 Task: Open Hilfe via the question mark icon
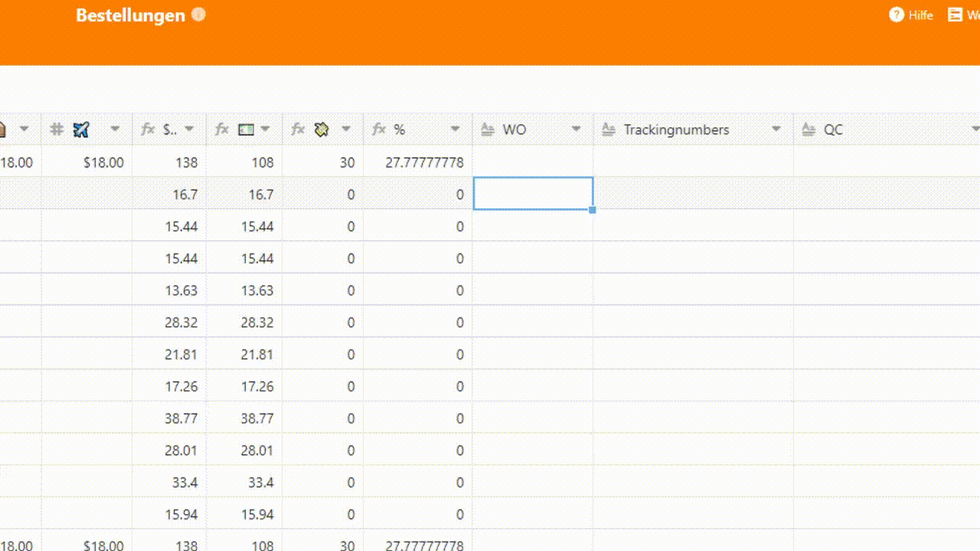coord(897,15)
